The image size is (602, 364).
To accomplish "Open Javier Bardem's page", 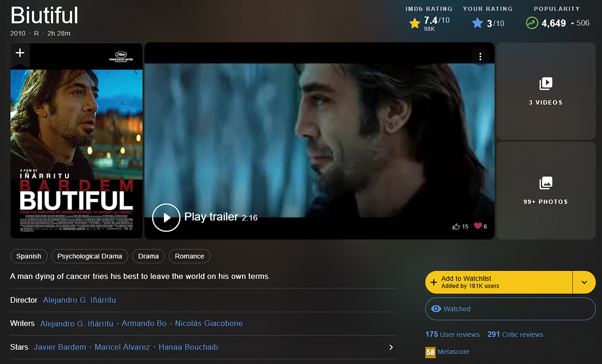I will [x=60, y=347].
